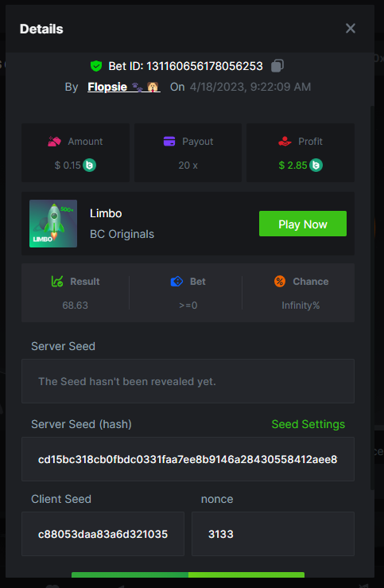Open Seed Settings link

click(308, 424)
